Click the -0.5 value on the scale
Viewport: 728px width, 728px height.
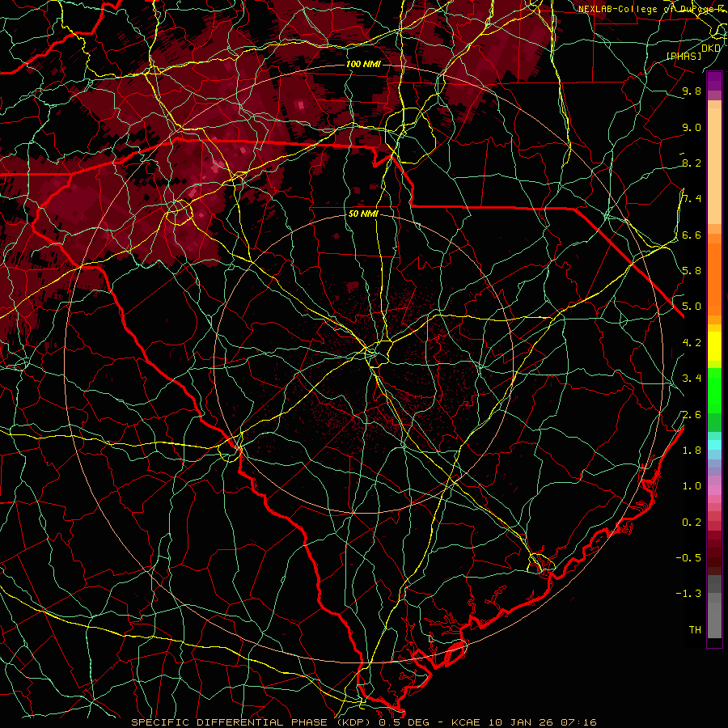coord(688,558)
